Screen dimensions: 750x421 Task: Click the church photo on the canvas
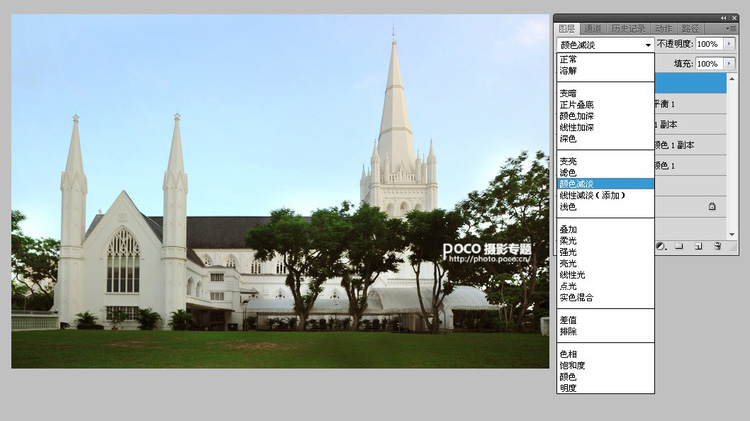click(280, 191)
